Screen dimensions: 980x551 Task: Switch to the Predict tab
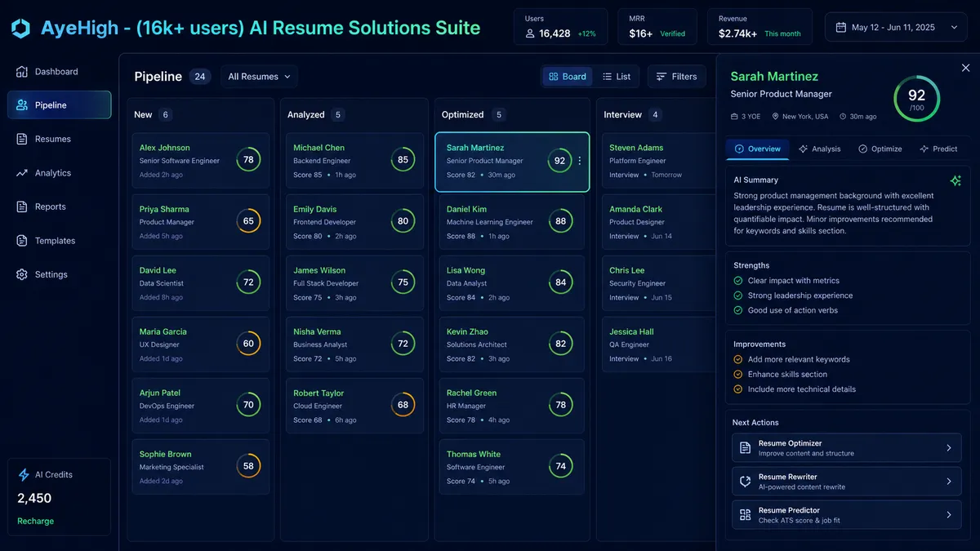pyautogui.click(x=938, y=149)
